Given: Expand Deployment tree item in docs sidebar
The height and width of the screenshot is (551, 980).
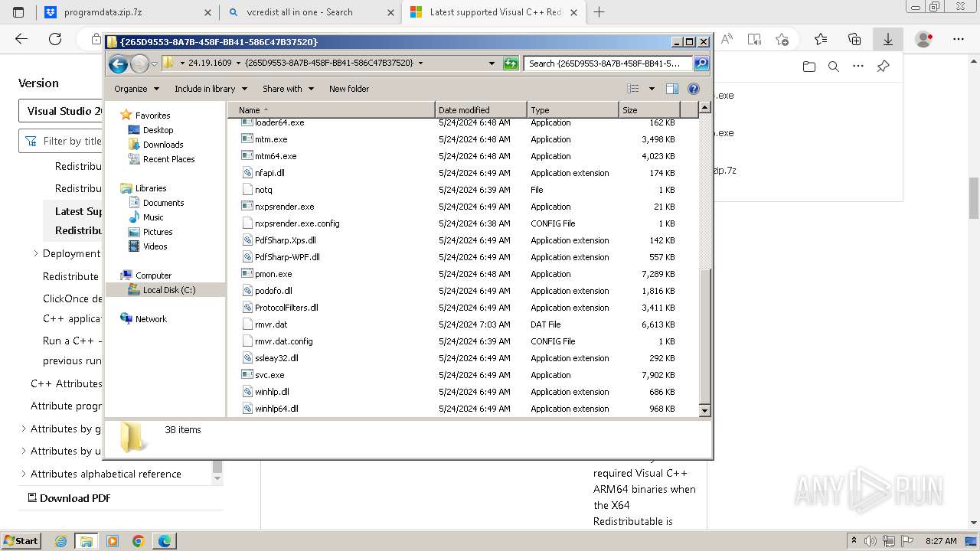Looking at the screenshot, I should point(36,253).
